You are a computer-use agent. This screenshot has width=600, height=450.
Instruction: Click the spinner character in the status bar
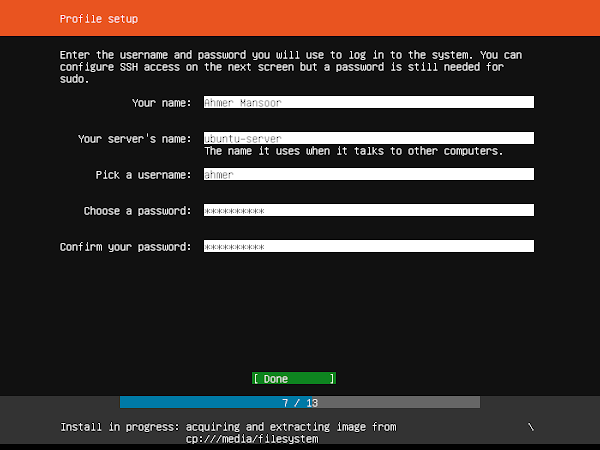coord(530,427)
